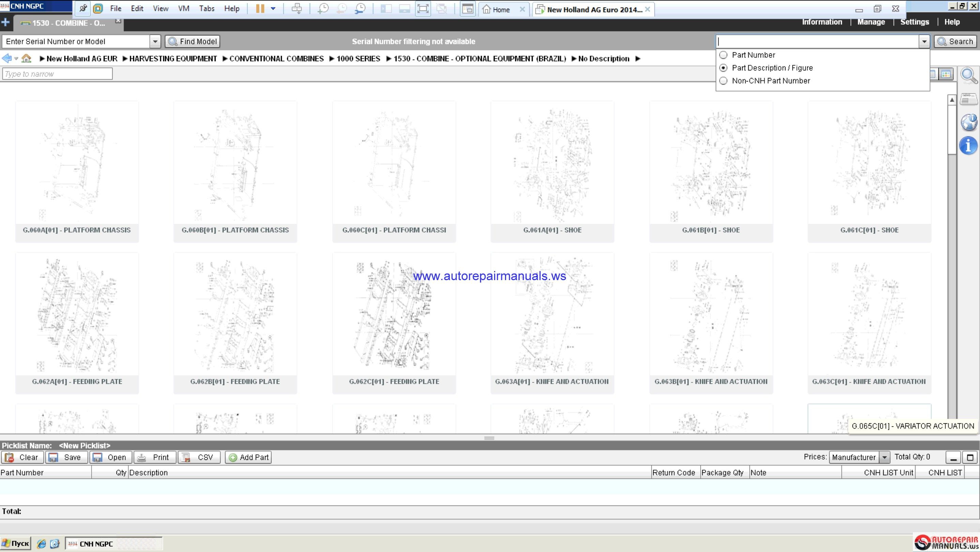980x552 pixels.
Task: Click the New Holland AG EUR breadcrumb
Action: pyautogui.click(x=82, y=59)
